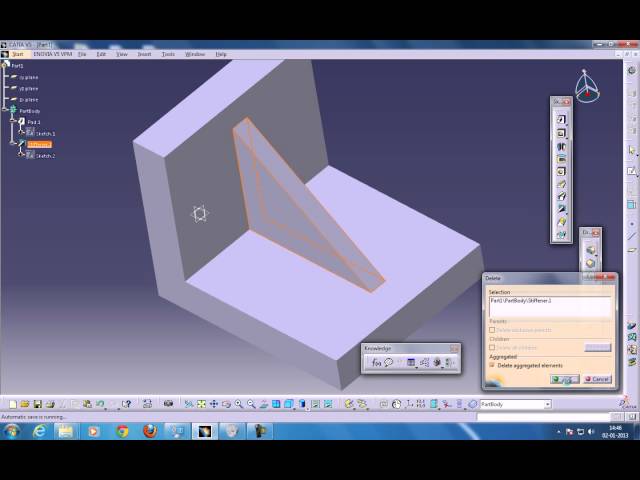Click the Shading view mode icon
This screenshot has width=640, height=480.
[x=302, y=404]
